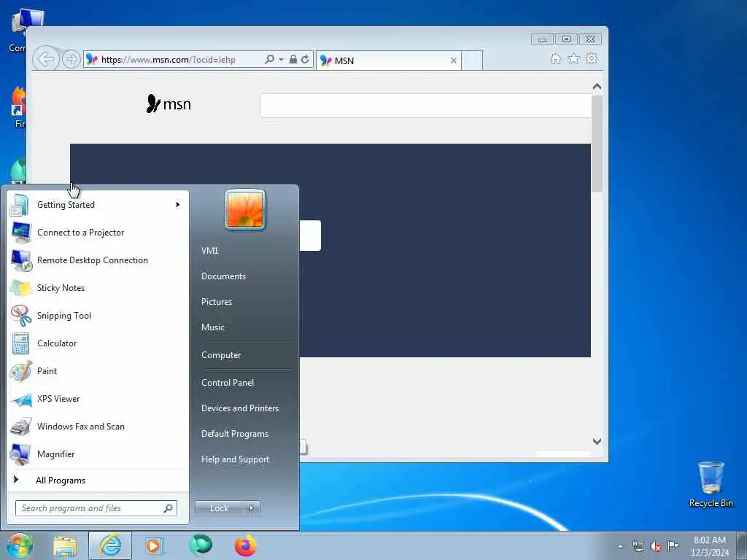Open a new tab in Internet Explorer
This screenshot has height=560, width=747.
(x=473, y=61)
